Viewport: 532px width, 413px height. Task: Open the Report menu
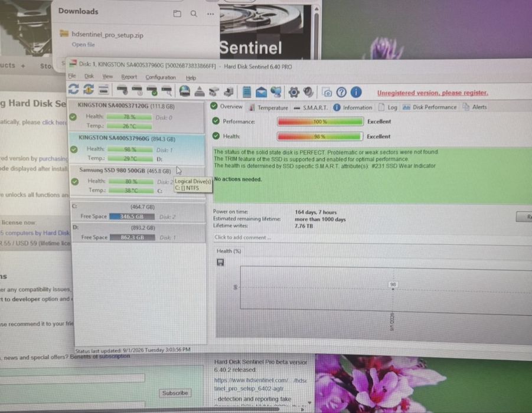pos(129,77)
